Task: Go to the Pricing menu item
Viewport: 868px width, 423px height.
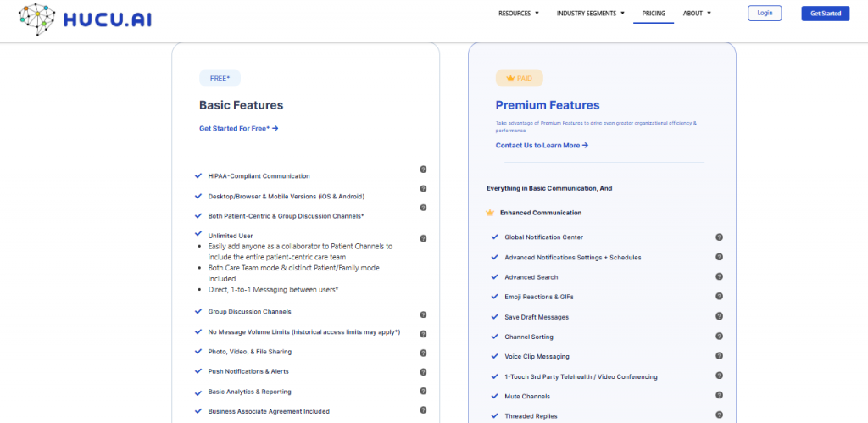Action: pos(654,14)
